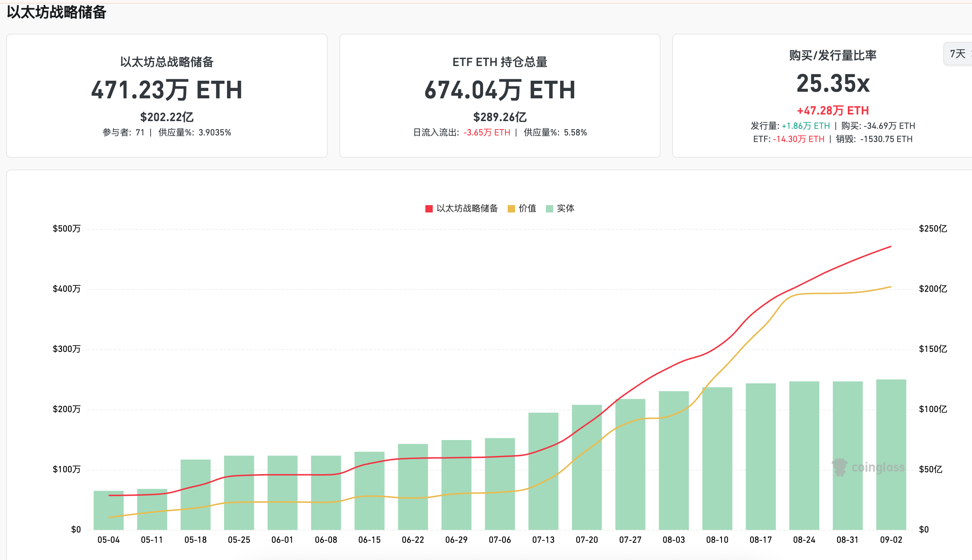Toggle the yellow 价值 legend series
This screenshot has height=560, width=972.
click(x=527, y=208)
